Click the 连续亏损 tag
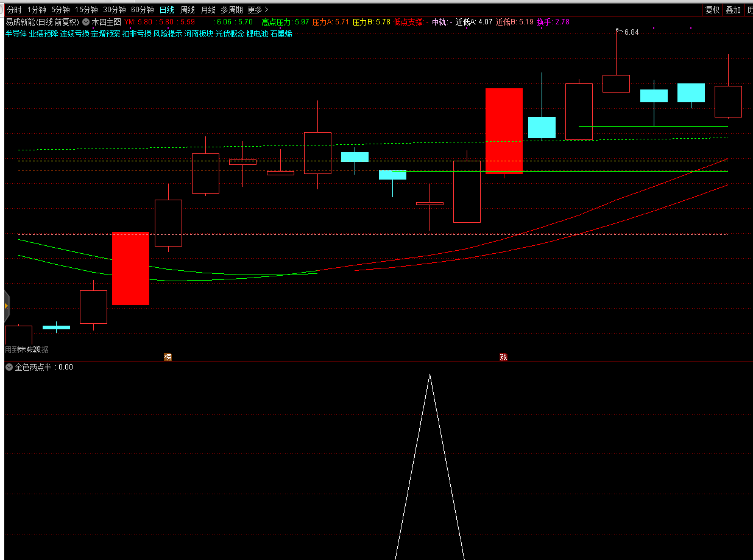This screenshot has width=753, height=560. (x=74, y=33)
